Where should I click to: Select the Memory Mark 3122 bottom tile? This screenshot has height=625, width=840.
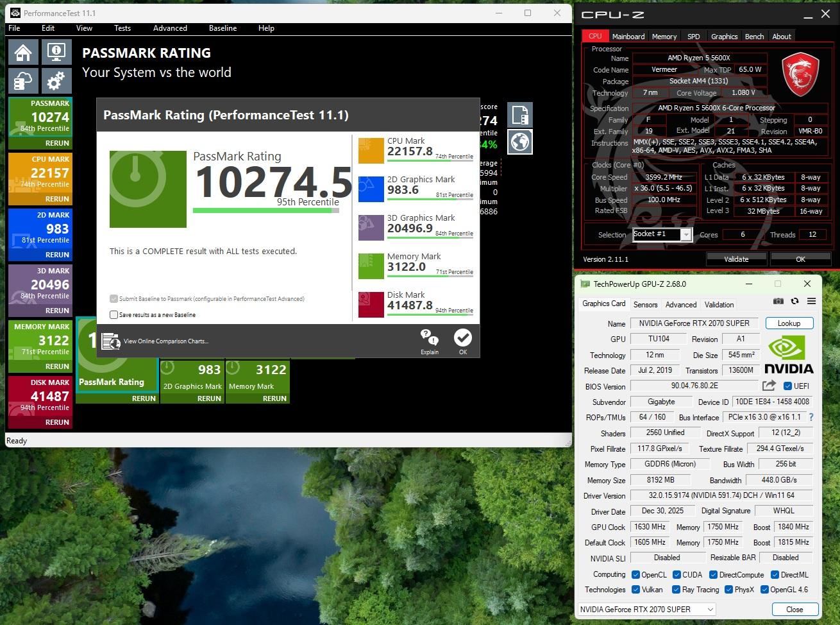(x=258, y=381)
